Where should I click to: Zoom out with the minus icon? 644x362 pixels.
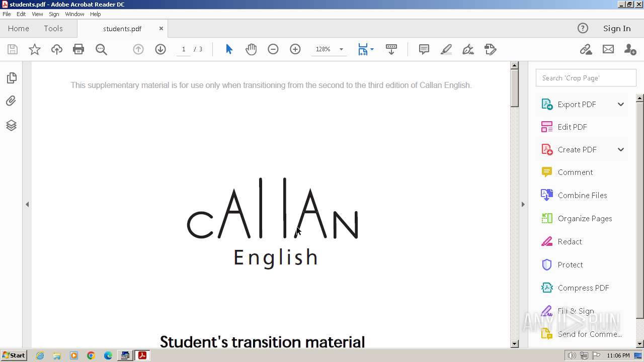(273, 49)
